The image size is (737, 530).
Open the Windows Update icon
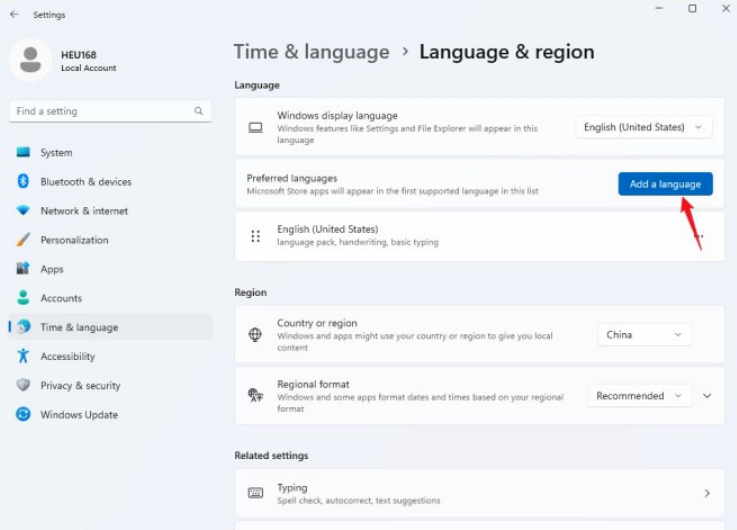pos(23,414)
